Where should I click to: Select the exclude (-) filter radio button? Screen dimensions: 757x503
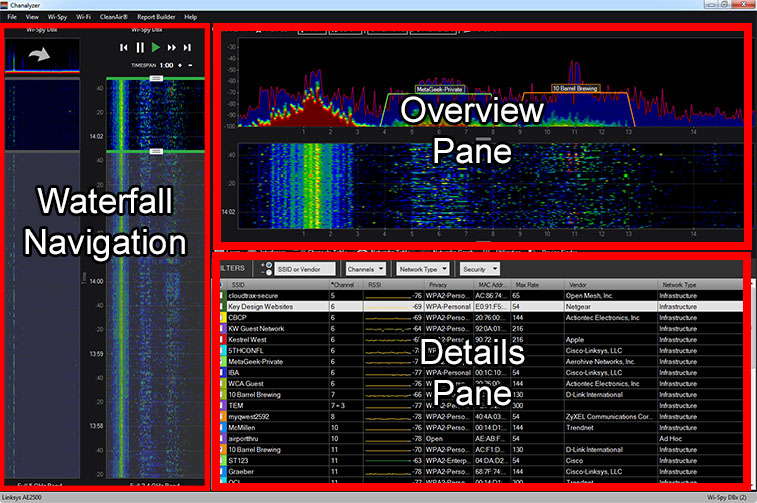(x=269, y=272)
